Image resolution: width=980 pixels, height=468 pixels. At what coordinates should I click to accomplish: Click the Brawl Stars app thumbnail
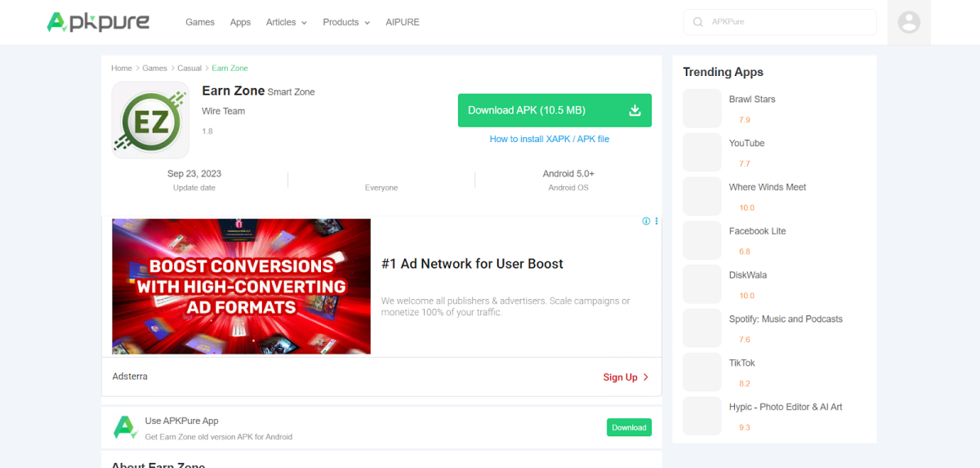point(702,109)
